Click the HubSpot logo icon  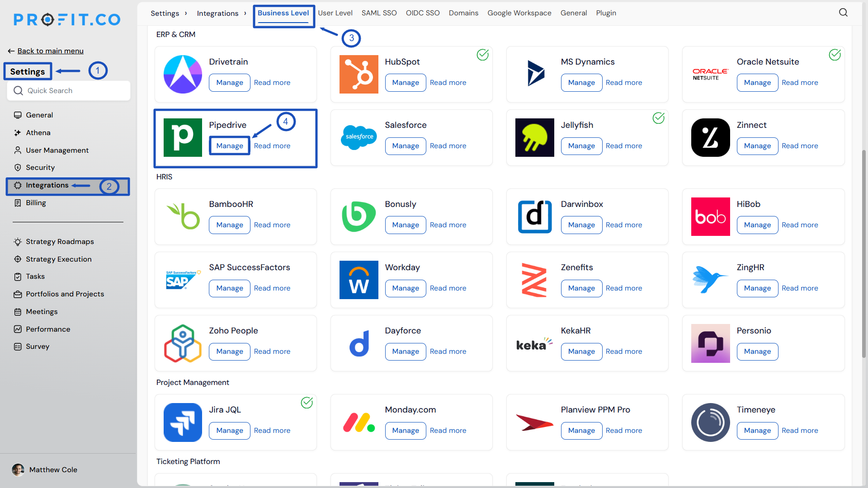coord(359,74)
